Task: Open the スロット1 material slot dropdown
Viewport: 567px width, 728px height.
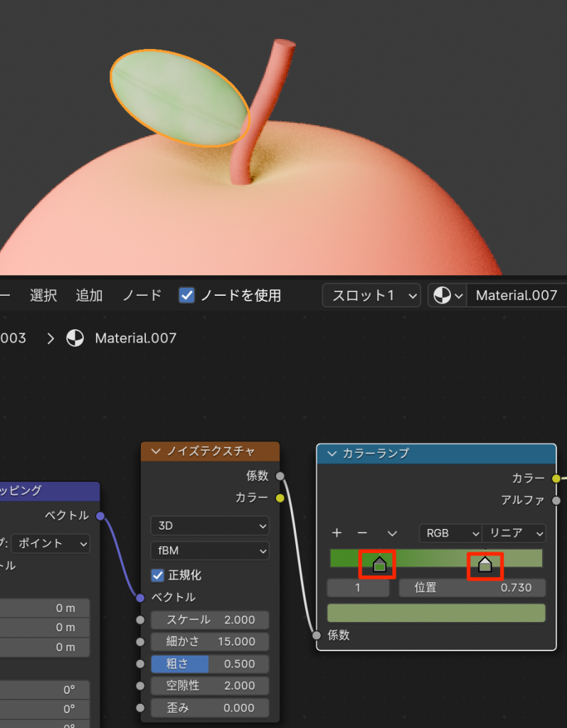Action: tap(371, 295)
